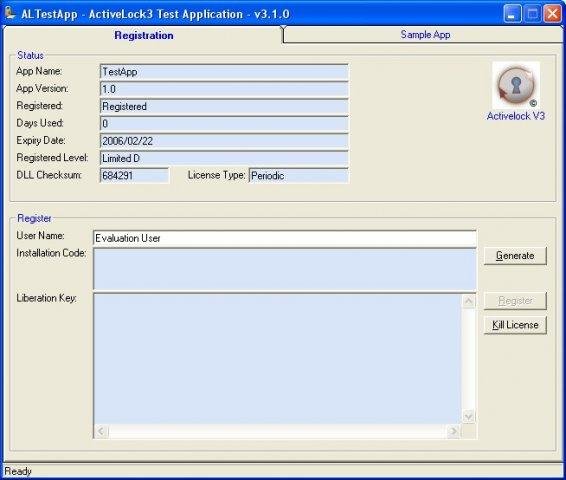
Task: Click the Register group heading
Action: (x=34, y=218)
